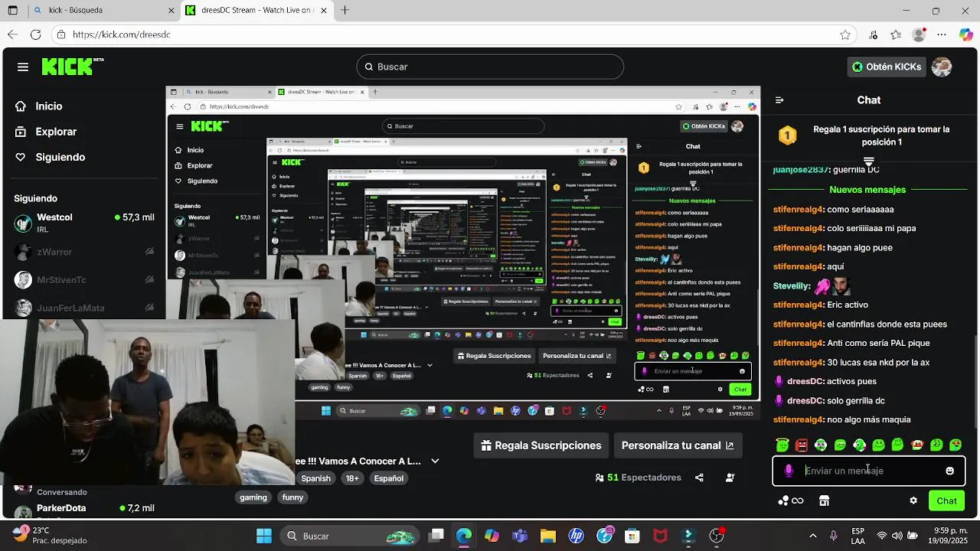This screenshot has height=551, width=980.
Task: Open the chat store icon
Action: (x=824, y=500)
